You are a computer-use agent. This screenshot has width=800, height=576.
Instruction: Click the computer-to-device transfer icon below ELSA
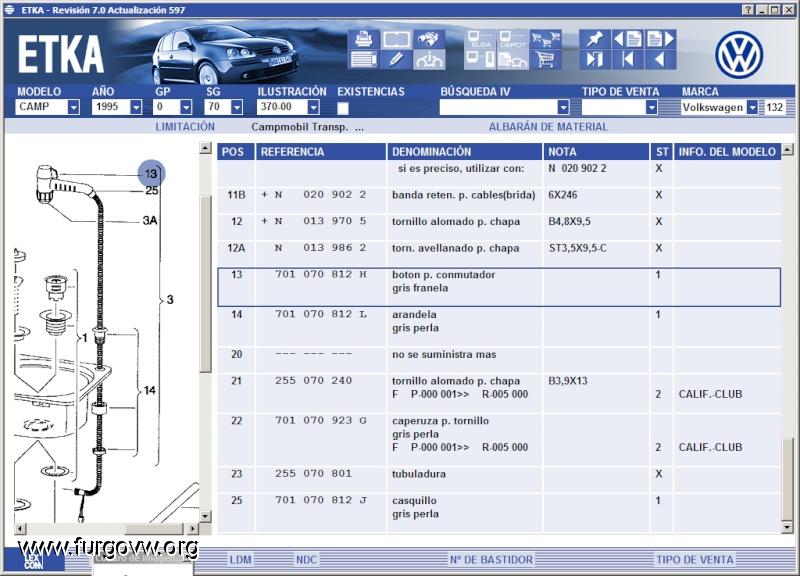point(480,60)
